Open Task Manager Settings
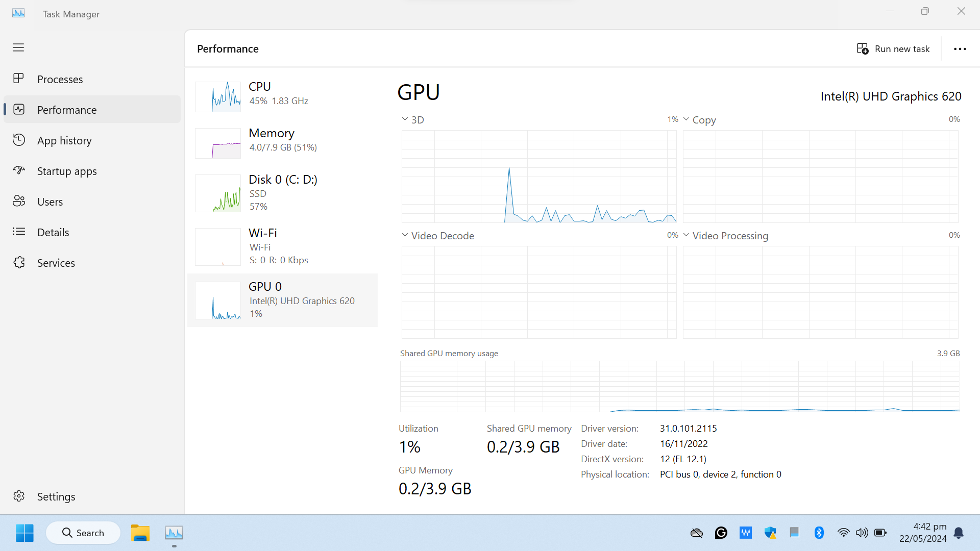Image resolution: width=980 pixels, height=551 pixels. (92, 496)
